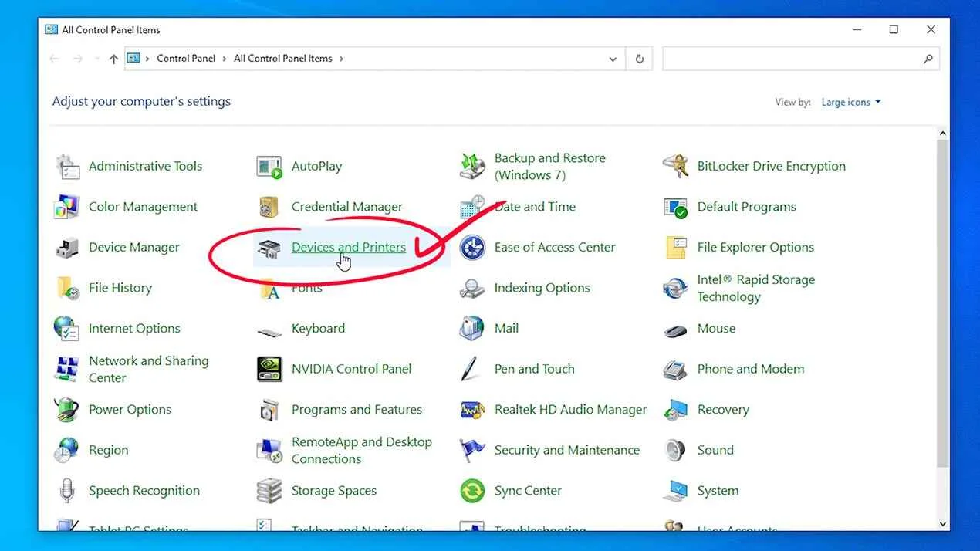Click the Speech Recognition microphone icon
The height and width of the screenshot is (551, 980).
(67, 490)
